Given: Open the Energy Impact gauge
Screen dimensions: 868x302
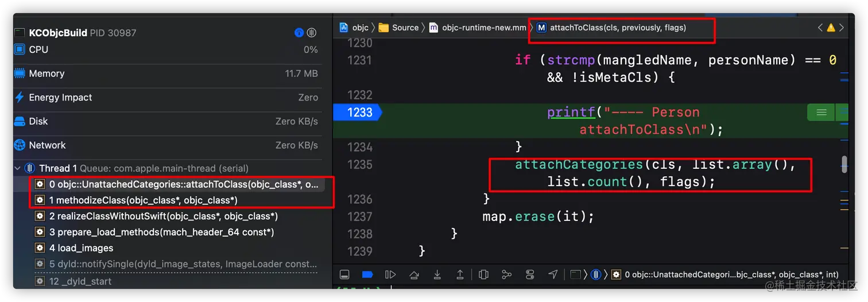Looking at the screenshot, I should point(166,98).
